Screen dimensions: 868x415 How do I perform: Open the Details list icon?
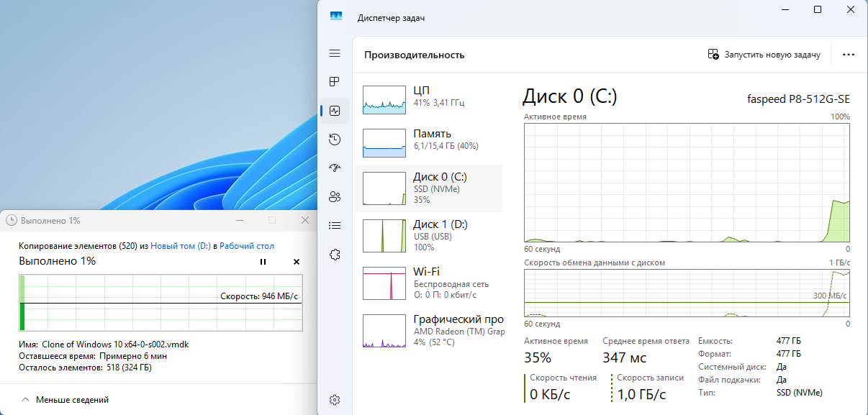click(x=335, y=225)
